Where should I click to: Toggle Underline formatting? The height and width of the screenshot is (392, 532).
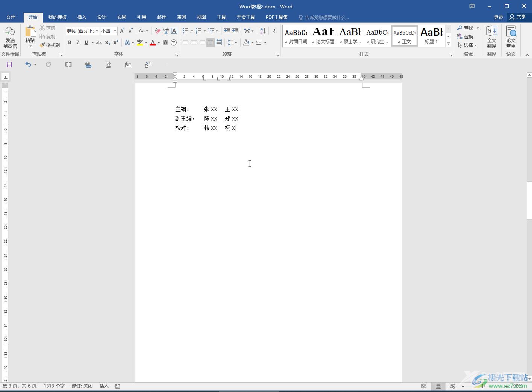86,42
